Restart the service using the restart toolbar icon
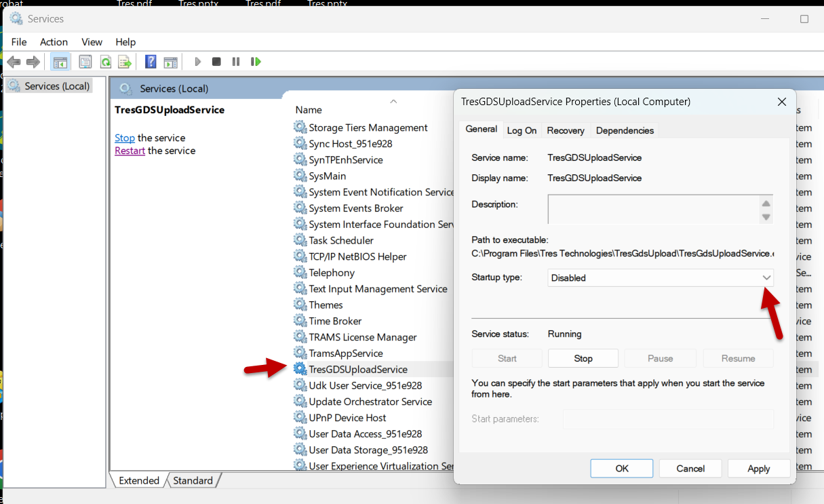 256,61
